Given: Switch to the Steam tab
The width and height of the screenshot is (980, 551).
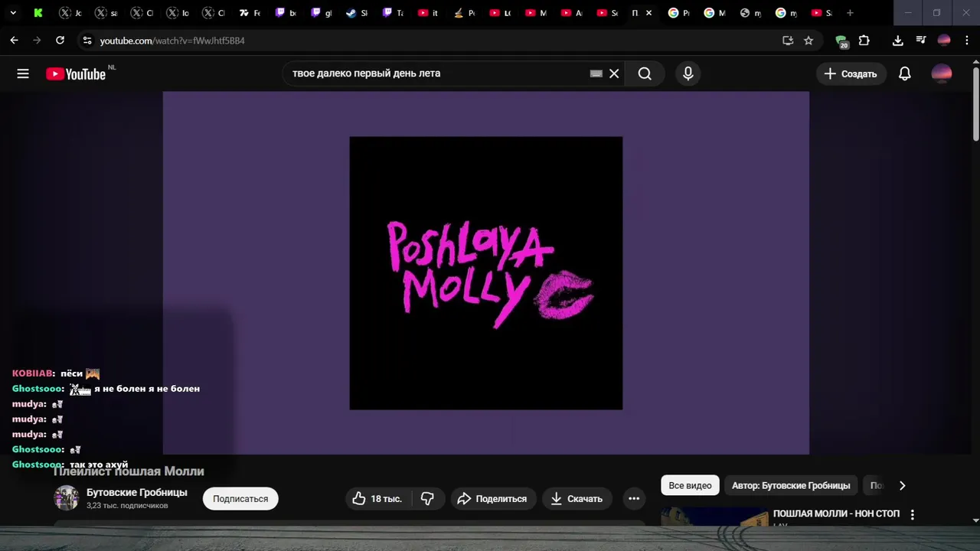Looking at the screenshot, I should [357, 13].
